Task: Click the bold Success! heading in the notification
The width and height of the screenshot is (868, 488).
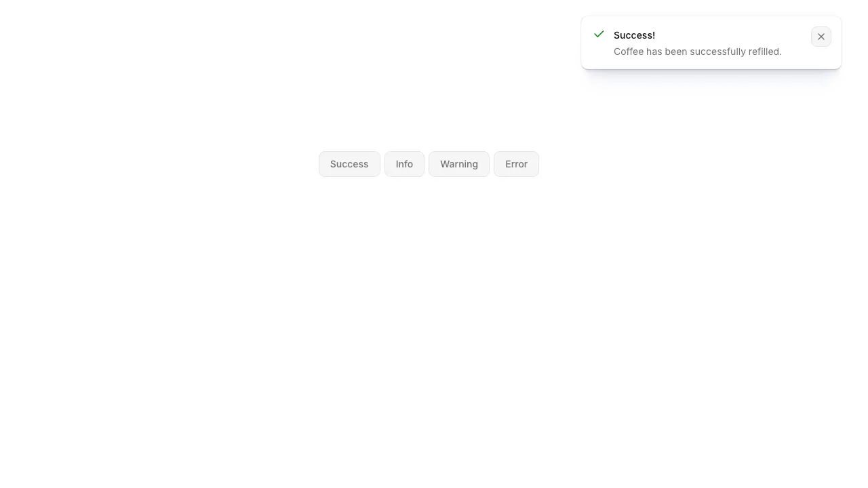Action: pos(634,35)
